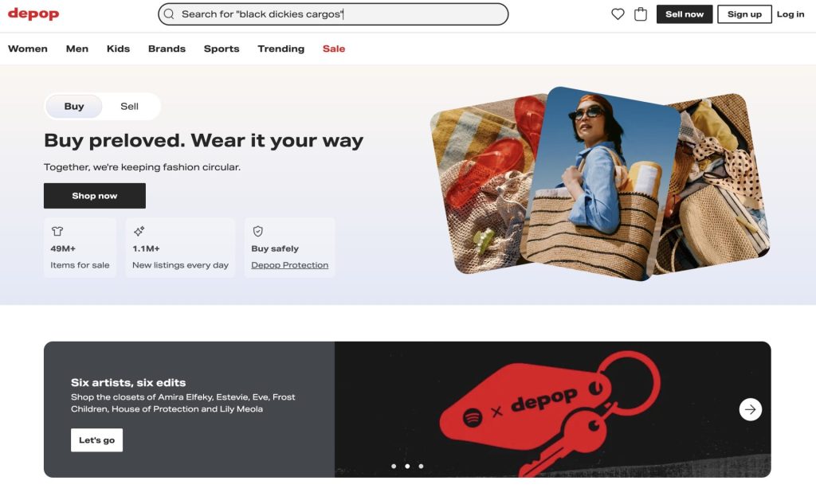Click the 'New listings every day' text
Viewport: 816px width, 504px height.
(x=180, y=265)
